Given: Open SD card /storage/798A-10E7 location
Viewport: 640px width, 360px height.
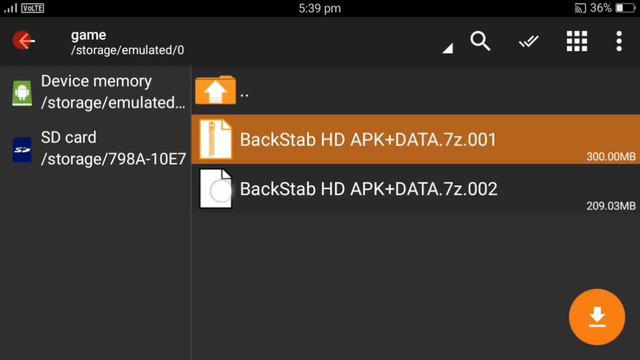Looking at the screenshot, I should 96,149.
